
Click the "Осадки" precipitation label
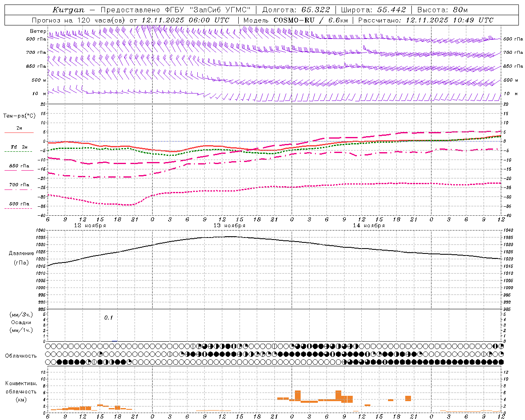[x=21, y=322]
